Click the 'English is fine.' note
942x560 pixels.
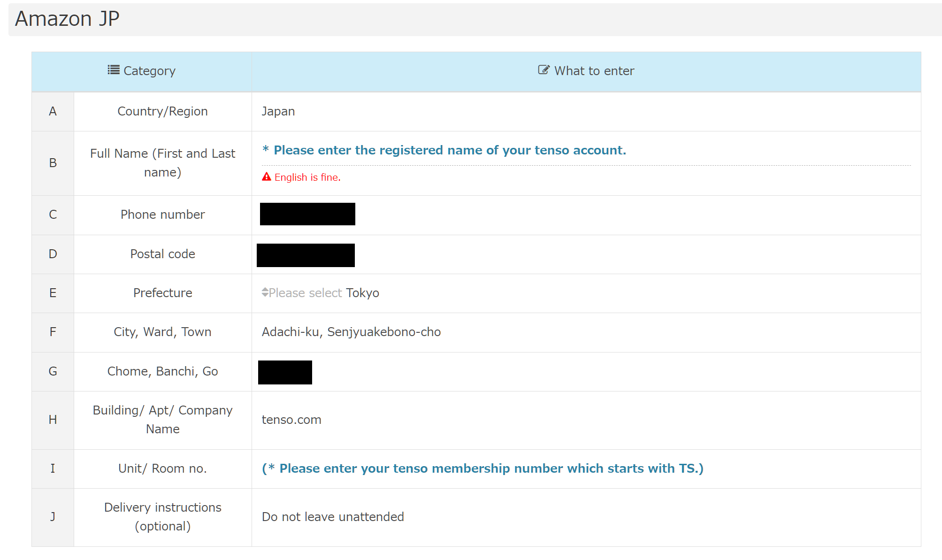(307, 177)
